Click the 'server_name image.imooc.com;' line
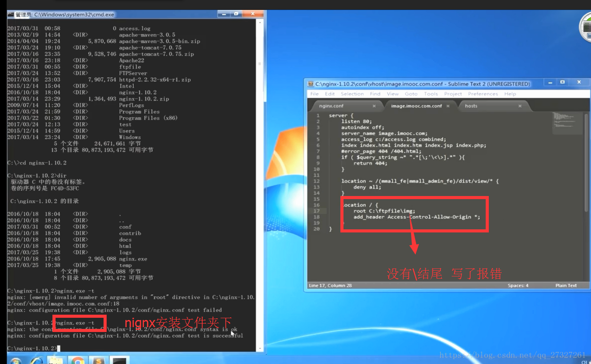The width and height of the screenshot is (591, 364). (x=384, y=133)
